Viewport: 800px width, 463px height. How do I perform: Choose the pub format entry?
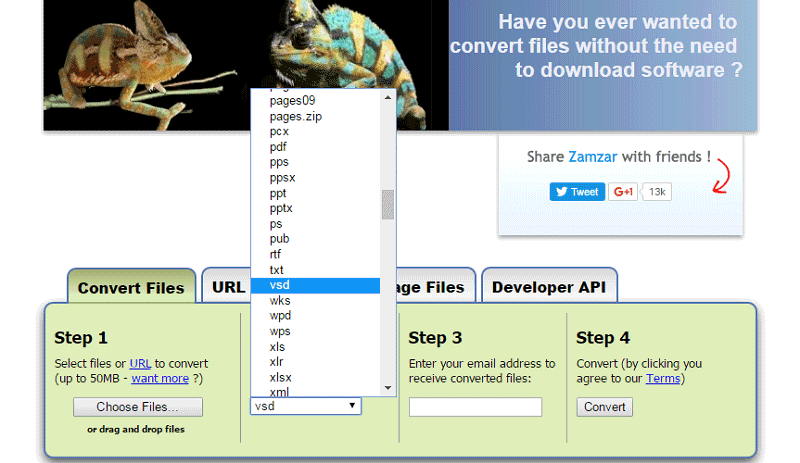coord(315,239)
